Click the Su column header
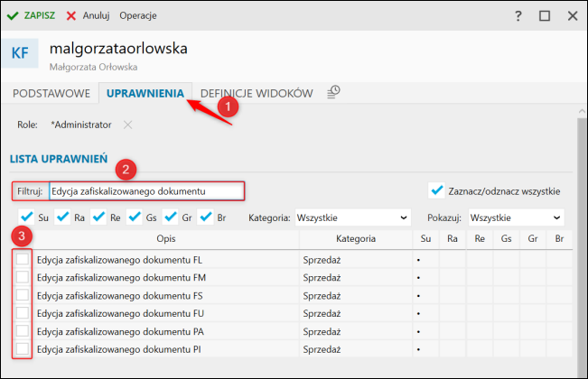Viewport: 588px width, 379px height. pos(425,239)
